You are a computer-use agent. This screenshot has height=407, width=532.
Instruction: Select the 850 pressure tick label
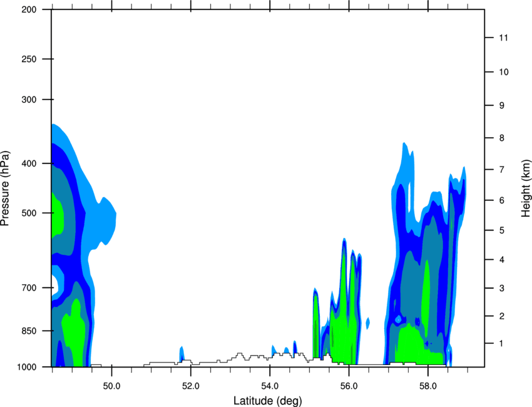[x=29, y=331]
